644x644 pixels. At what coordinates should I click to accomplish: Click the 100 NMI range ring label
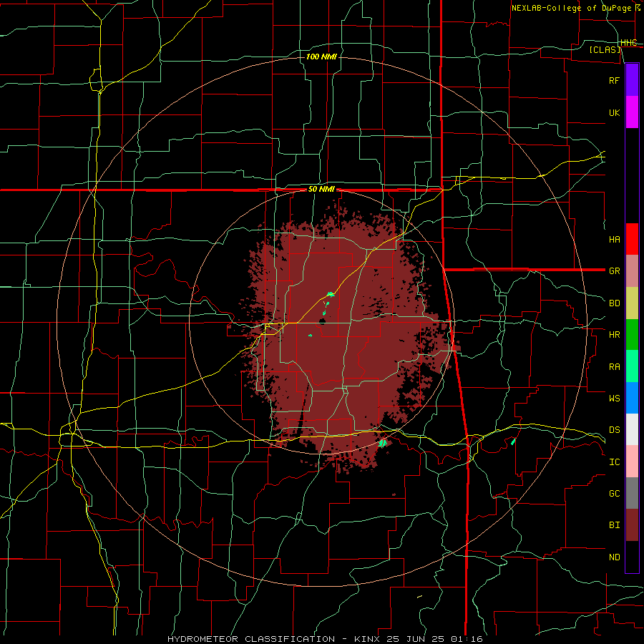321,57
